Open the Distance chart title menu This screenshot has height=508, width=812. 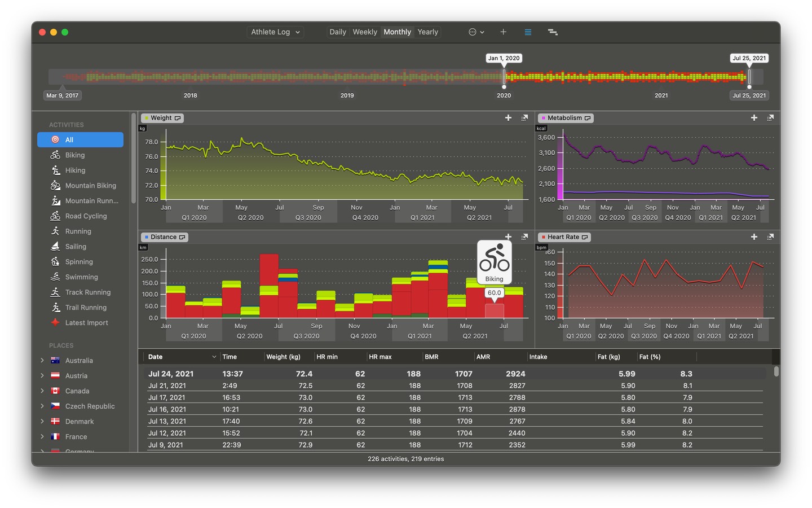pos(165,237)
